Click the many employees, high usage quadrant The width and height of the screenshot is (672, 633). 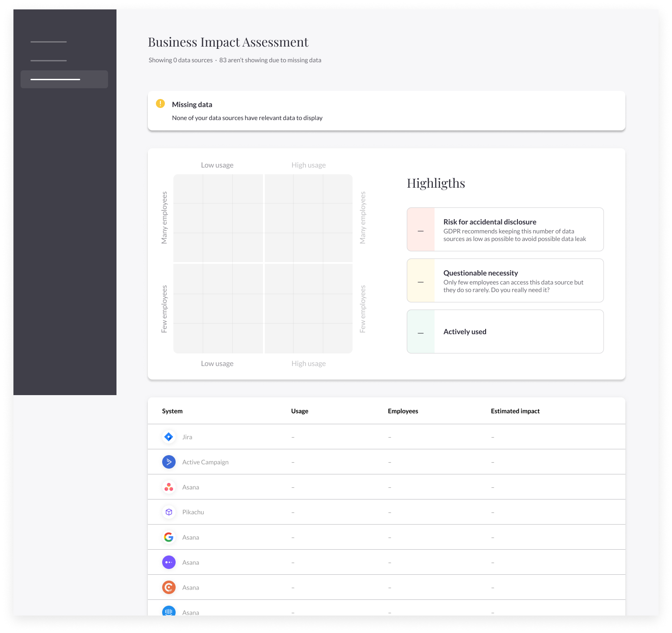[309, 218]
